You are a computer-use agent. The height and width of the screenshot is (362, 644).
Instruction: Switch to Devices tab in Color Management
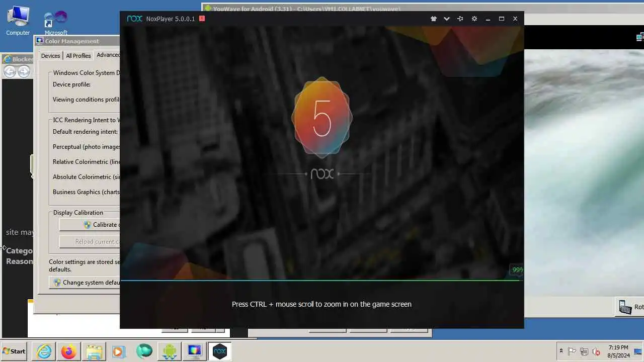(x=50, y=56)
